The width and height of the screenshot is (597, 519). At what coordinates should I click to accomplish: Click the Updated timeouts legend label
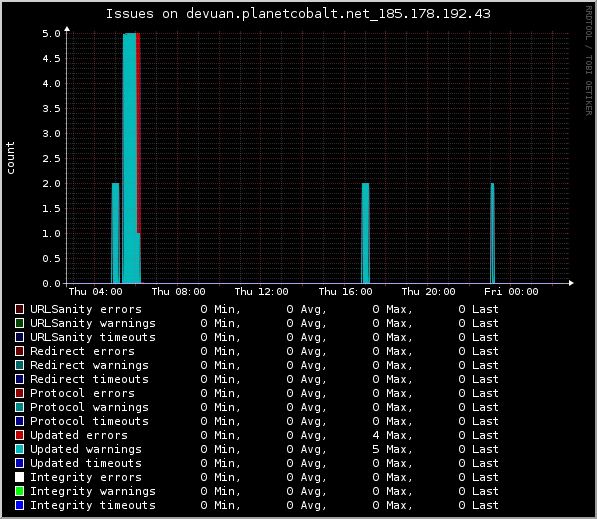[86, 463]
